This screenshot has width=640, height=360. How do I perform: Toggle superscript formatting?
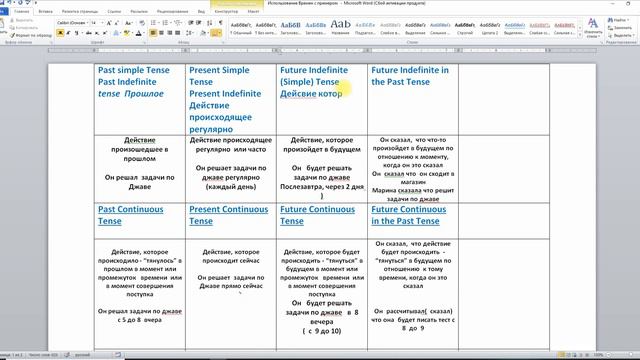[105, 33]
